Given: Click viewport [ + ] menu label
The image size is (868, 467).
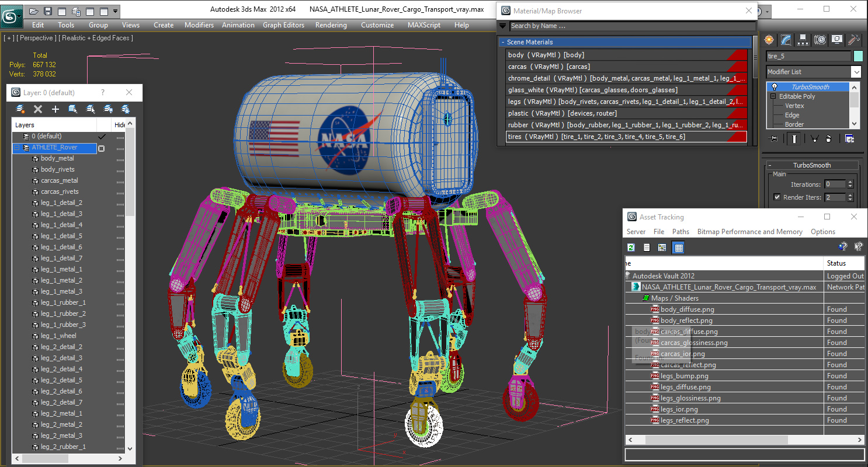Looking at the screenshot, I should [x=9, y=38].
